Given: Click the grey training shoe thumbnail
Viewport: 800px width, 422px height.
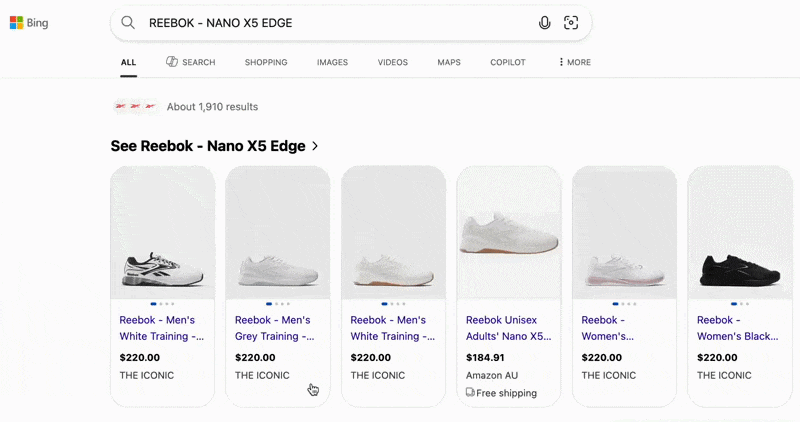Looking at the screenshot, I should point(278,232).
